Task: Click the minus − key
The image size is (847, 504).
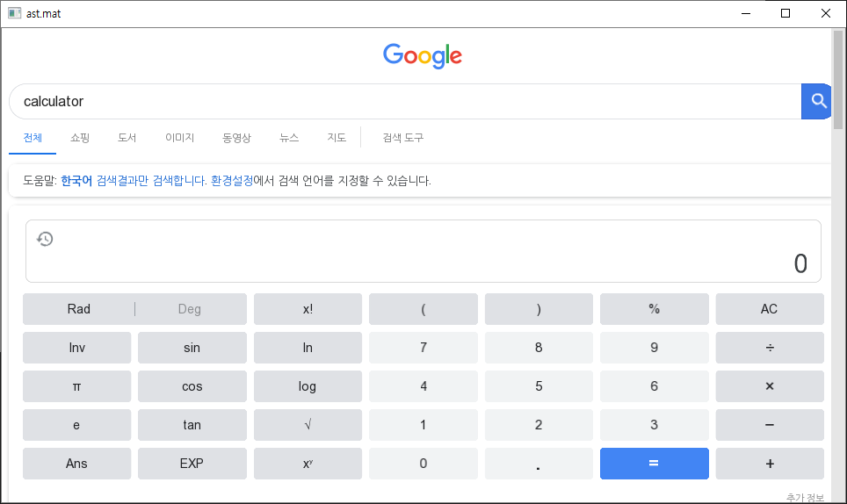Action: pos(770,425)
